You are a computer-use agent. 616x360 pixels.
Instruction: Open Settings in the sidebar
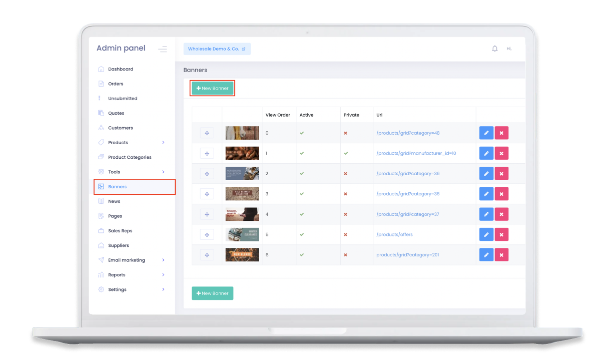pos(117,290)
